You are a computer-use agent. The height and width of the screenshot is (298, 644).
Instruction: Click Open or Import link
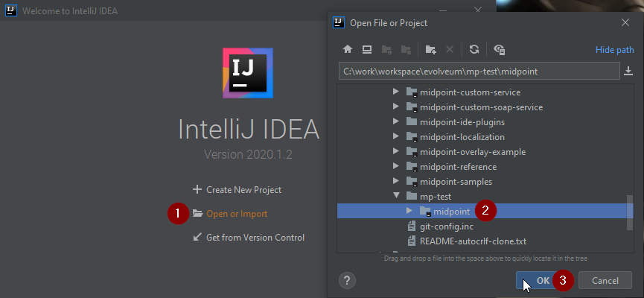(237, 214)
